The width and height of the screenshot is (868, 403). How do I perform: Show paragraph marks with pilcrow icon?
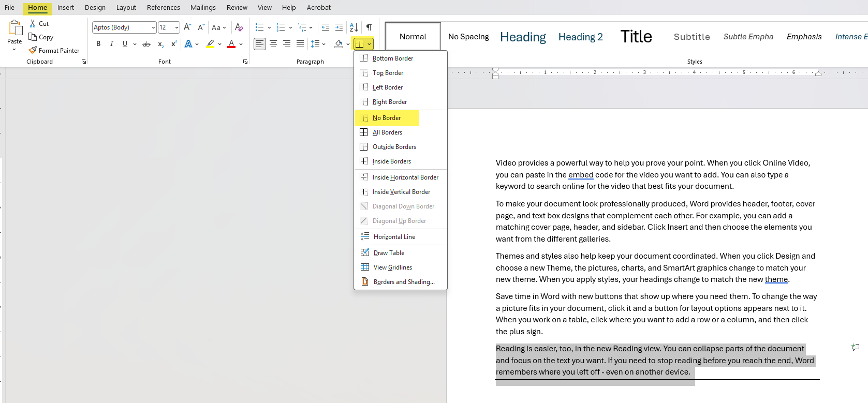pyautogui.click(x=369, y=27)
